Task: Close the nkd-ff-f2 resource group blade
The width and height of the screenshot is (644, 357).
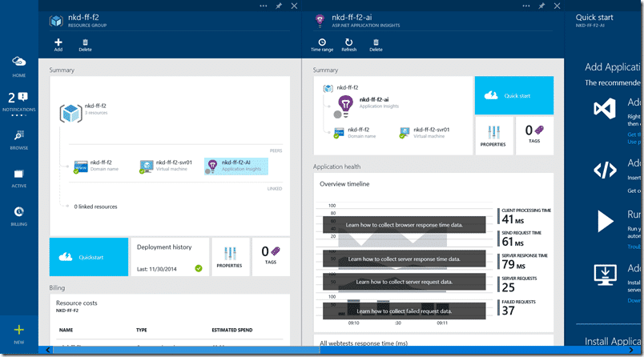Action: pos(294,6)
